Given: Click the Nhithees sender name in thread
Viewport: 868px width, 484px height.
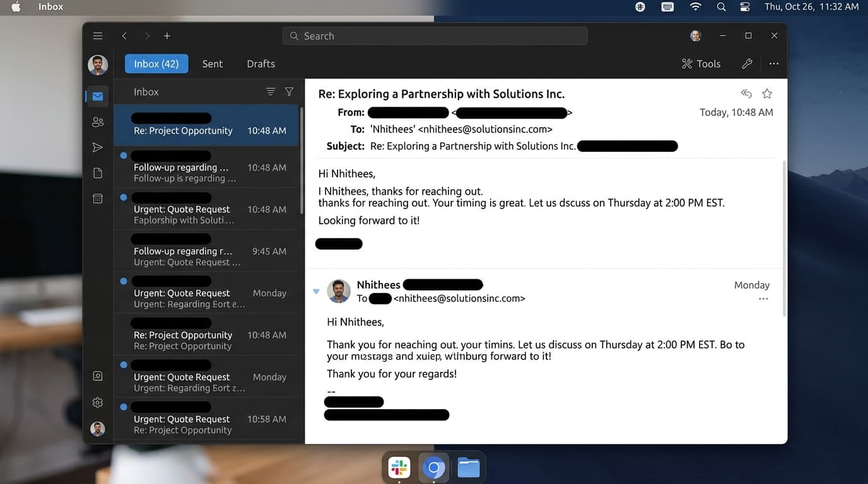Looking at the screenshot, I should (378, 285).
